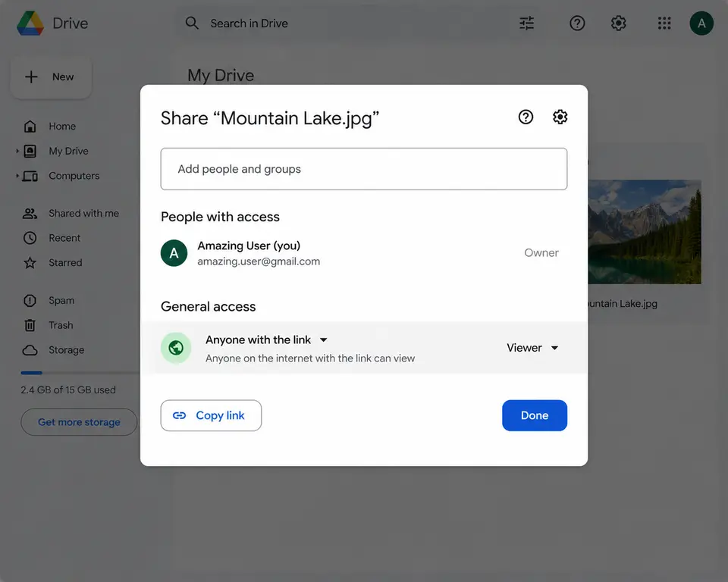
Task: Click the Shared with me people icon
Action: (x=30, y=214)
